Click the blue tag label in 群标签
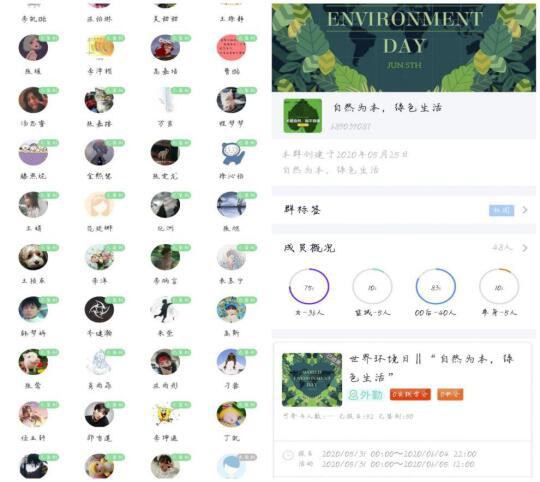 click(x=501, y=210)
